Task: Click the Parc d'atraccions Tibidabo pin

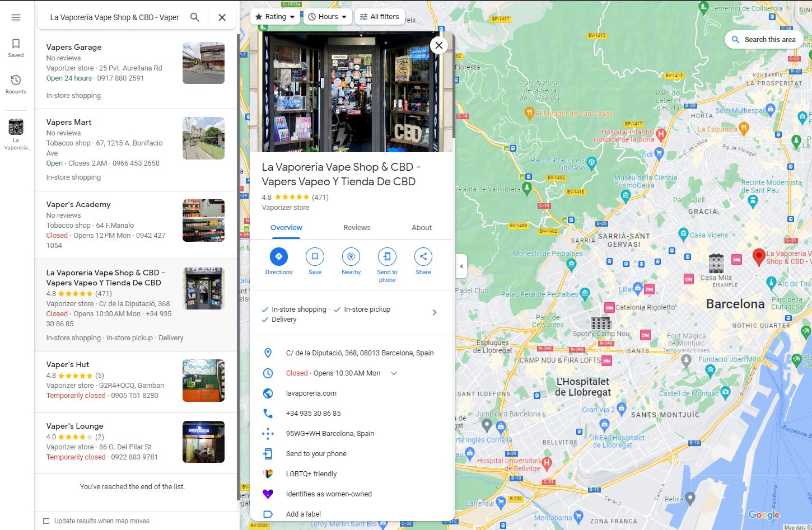Action: tap(591, 163)
